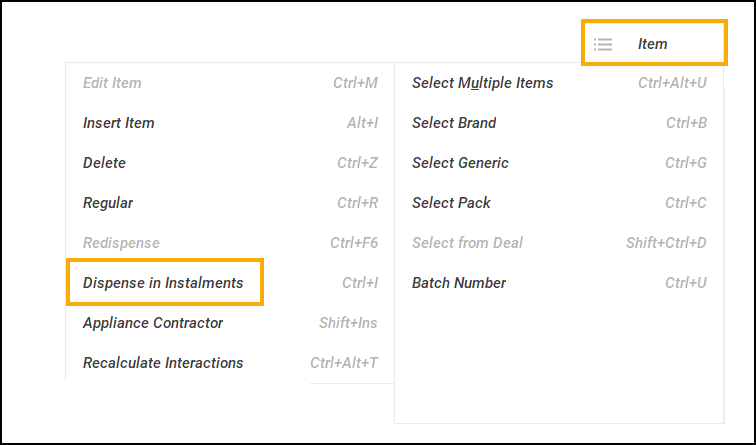Choose Edit Item from the menu
756x445 pixels.
pos(112,83)
